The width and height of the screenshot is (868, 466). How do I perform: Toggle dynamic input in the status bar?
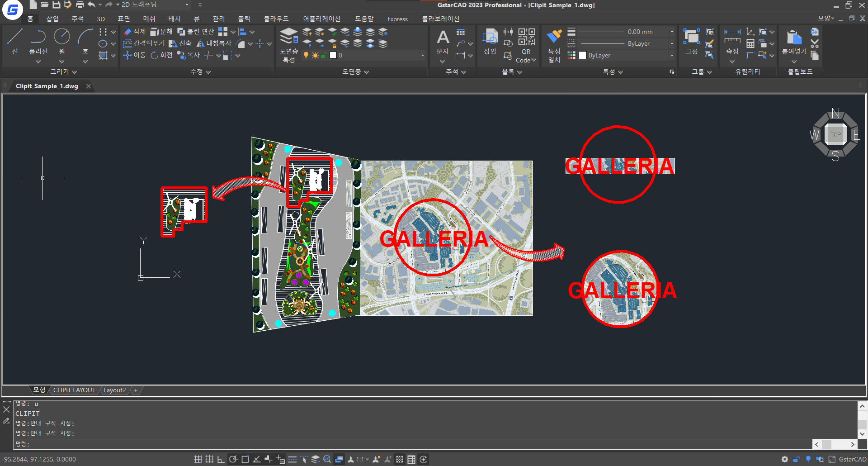(280, 459)
